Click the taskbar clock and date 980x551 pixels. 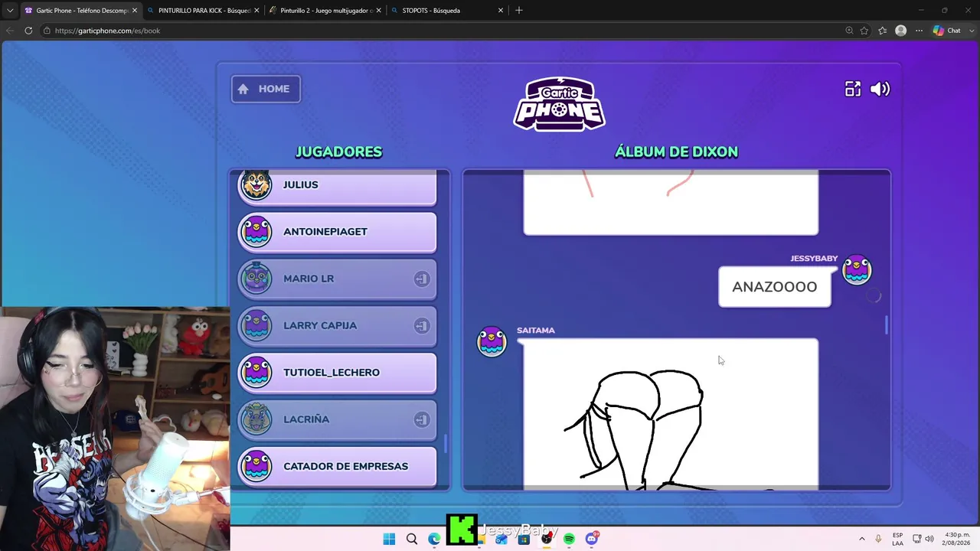click(956, 539)
